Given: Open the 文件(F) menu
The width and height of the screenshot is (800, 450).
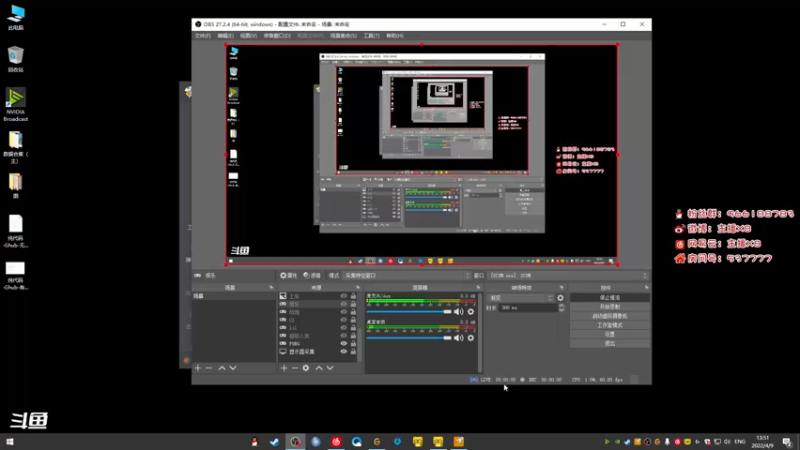Looking at the screenshot, I should click(x=203, y=36).
